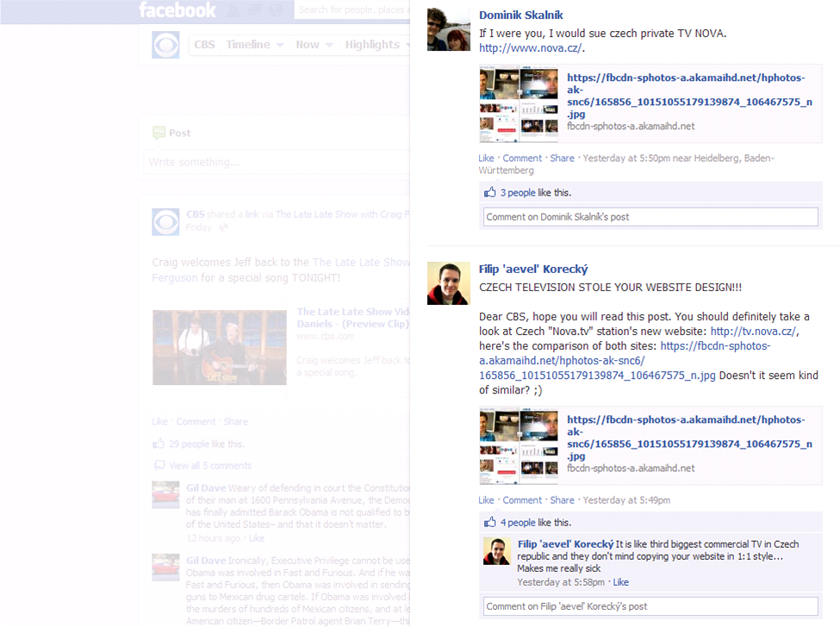Click the CBS eye logo beside the page tabs
The image size is (840, 627).
165,45
